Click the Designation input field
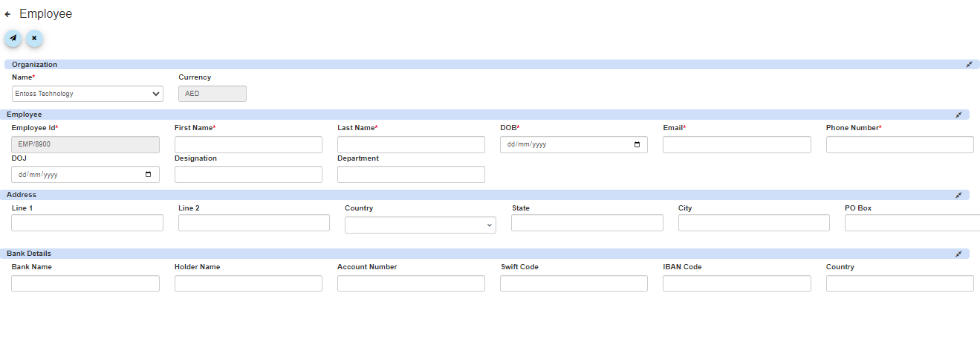Screen dimensions: 980x360 point(248,175)
